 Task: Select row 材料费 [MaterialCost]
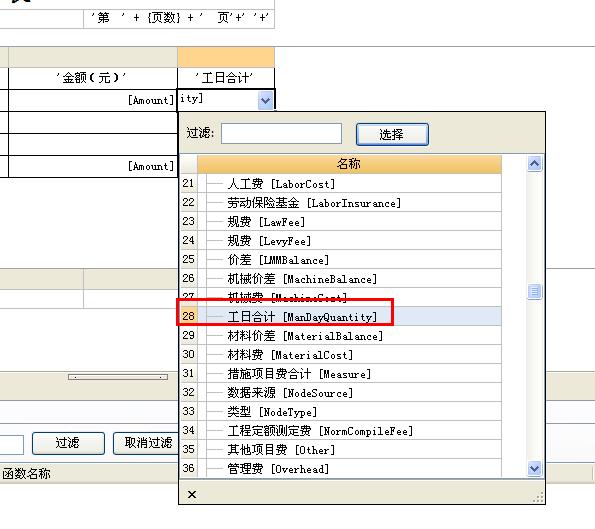point(349,354)
